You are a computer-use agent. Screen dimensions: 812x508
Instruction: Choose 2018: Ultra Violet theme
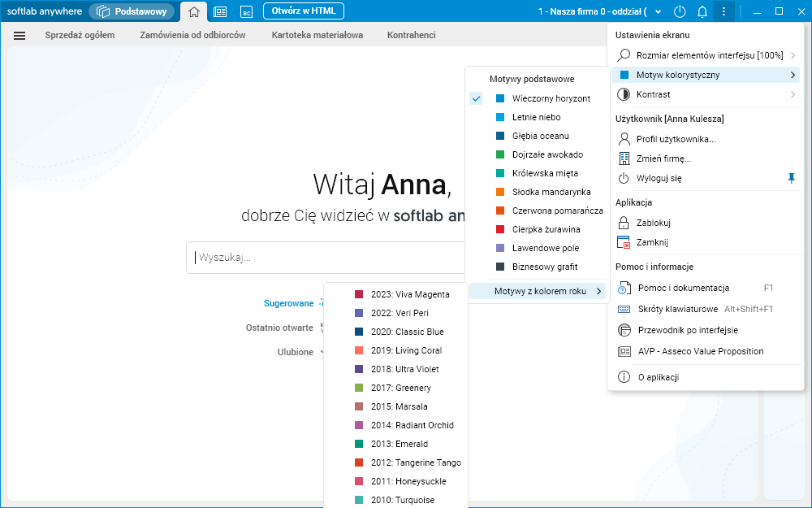[x=396, y=369]
